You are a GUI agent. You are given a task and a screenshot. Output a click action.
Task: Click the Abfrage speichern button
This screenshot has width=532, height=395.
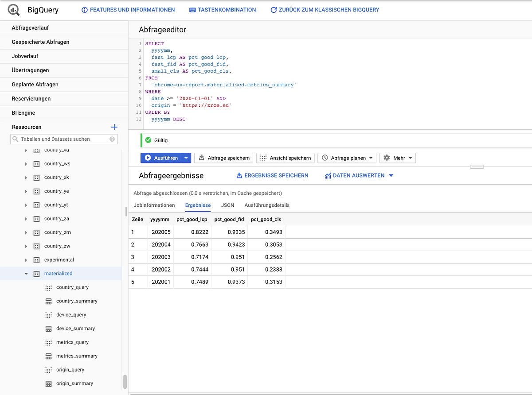click(224, 158)
